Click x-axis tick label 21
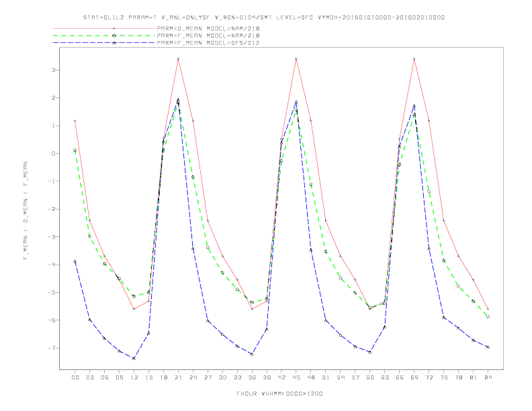This screenshot has width=532, height=411. coord(178,377)
